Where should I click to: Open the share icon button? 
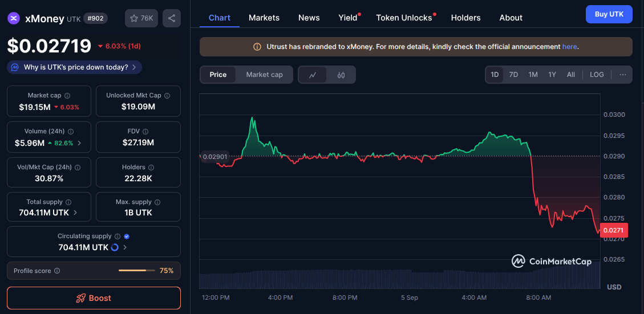tap(172, 18)
